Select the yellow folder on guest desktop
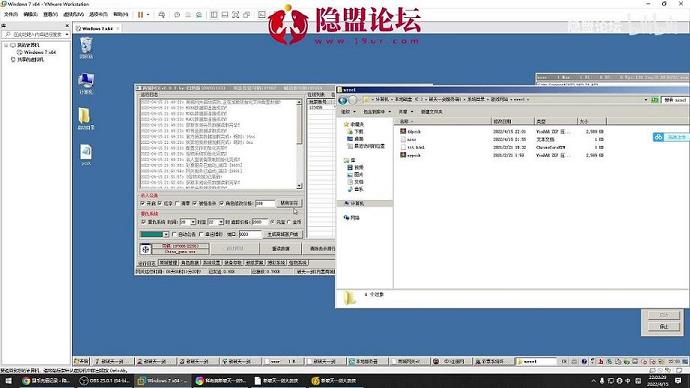Viewport: 690px width, 388px height. (85, 119)
